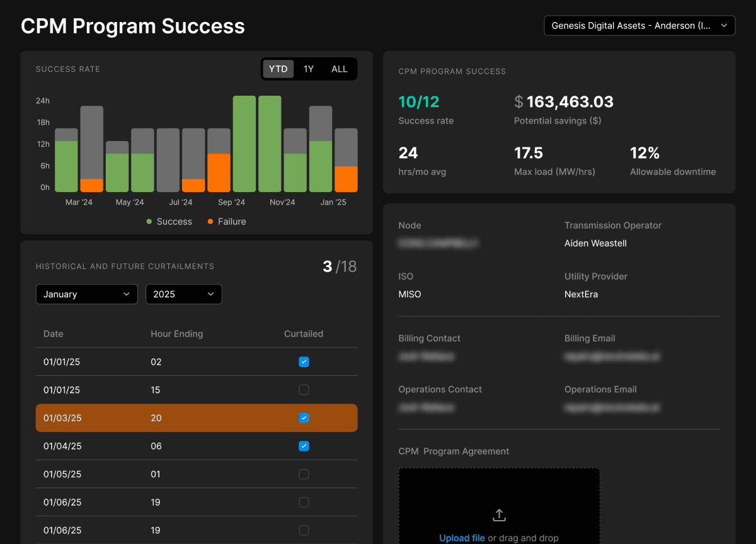Expand the 2025 year dropdown
The width and height of the screenshot is (756, 544).
183,294
